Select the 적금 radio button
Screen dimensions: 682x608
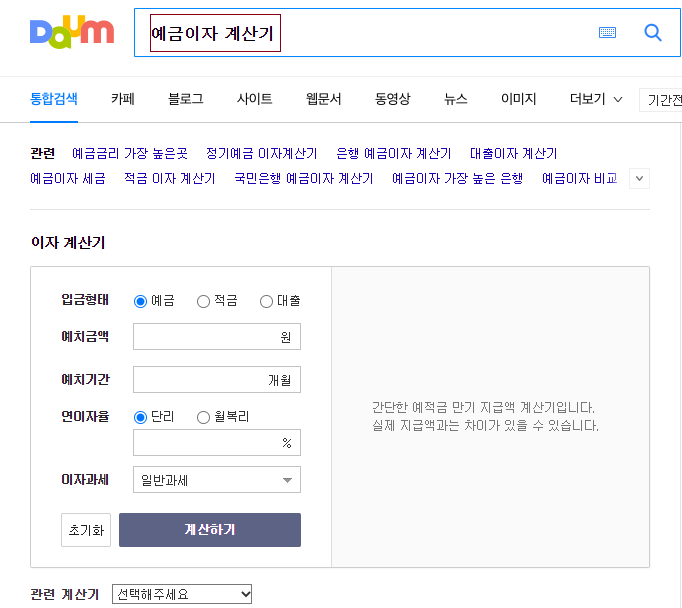pos(203,301)
